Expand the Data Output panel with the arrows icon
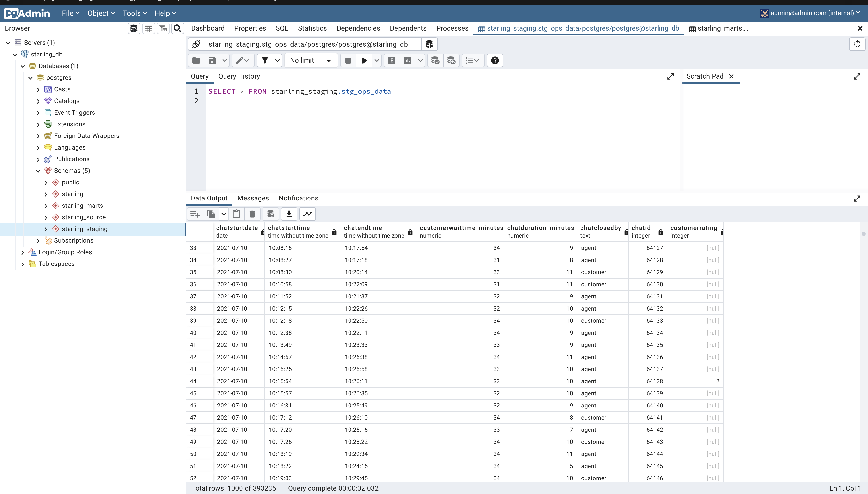Image resolution: width=868 pixels, height=494 pixels. [x=857, y=199]
